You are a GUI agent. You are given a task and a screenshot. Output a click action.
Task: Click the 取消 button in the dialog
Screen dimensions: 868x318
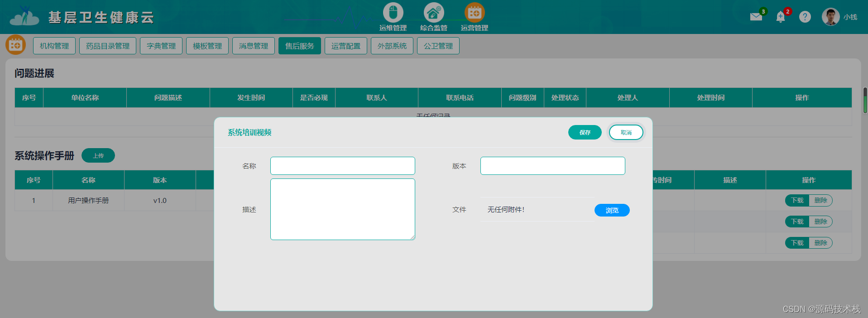pyautogui.click(x=626, y=132)
